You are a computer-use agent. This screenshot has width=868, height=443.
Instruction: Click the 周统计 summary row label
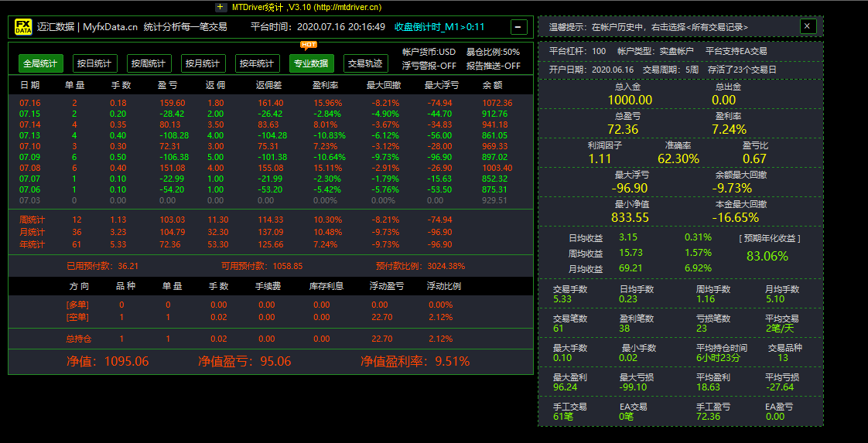[32, 220]
